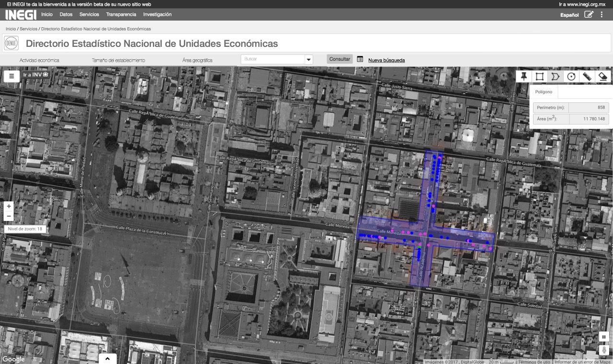613x364 pixels.
Task: Click the Área value 11 780.148
Action: pyautogui.click(x=589, y=119)
